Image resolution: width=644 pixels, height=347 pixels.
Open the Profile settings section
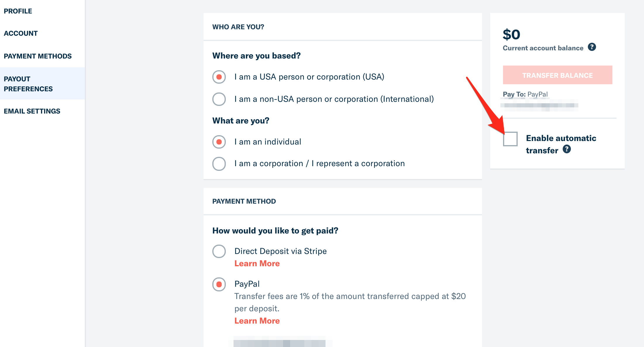tap(18, 11)
